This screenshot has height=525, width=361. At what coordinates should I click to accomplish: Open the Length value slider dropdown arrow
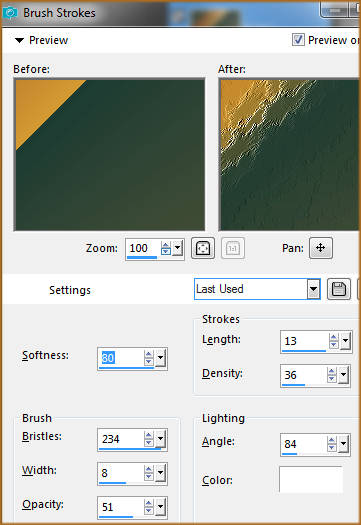(346, 341)
